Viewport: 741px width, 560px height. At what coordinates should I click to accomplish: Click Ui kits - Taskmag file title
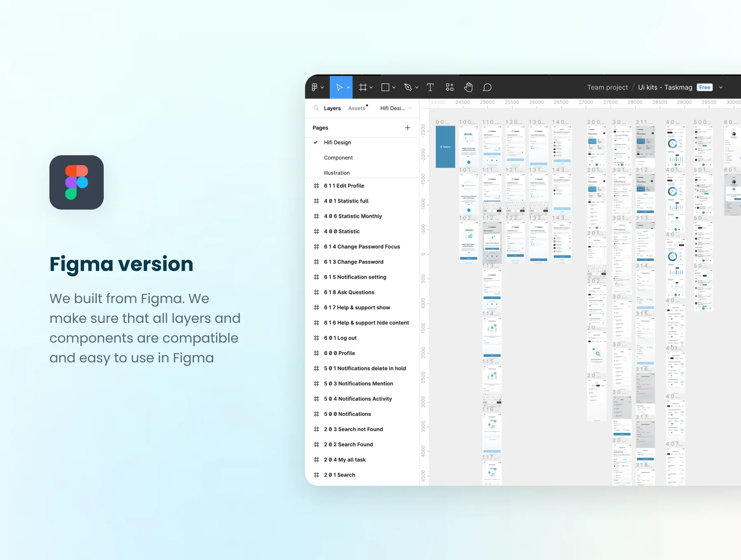665,87
